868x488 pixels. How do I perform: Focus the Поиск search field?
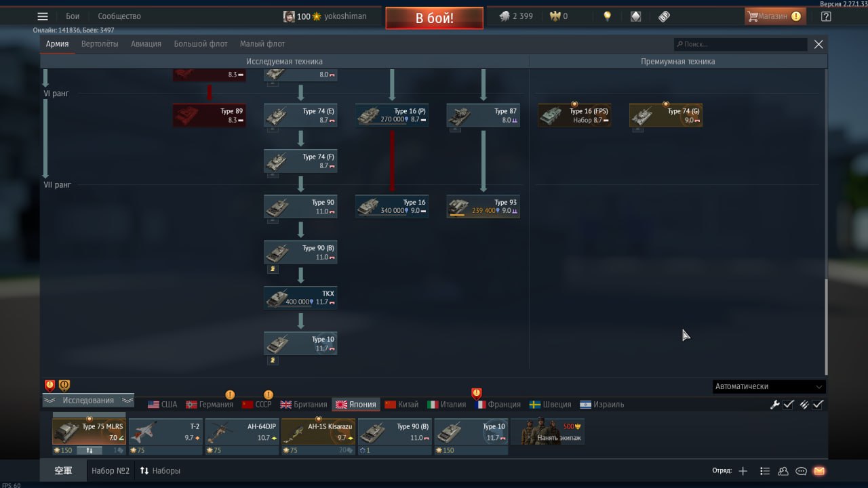pos(741,44)
